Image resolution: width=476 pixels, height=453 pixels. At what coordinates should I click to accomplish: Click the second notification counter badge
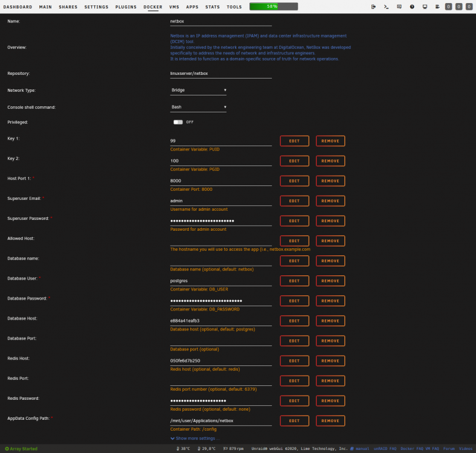click(458, 7)
